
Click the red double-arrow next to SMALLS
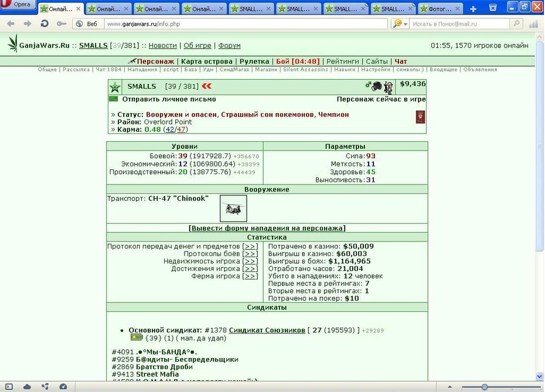tap(206, 86)
